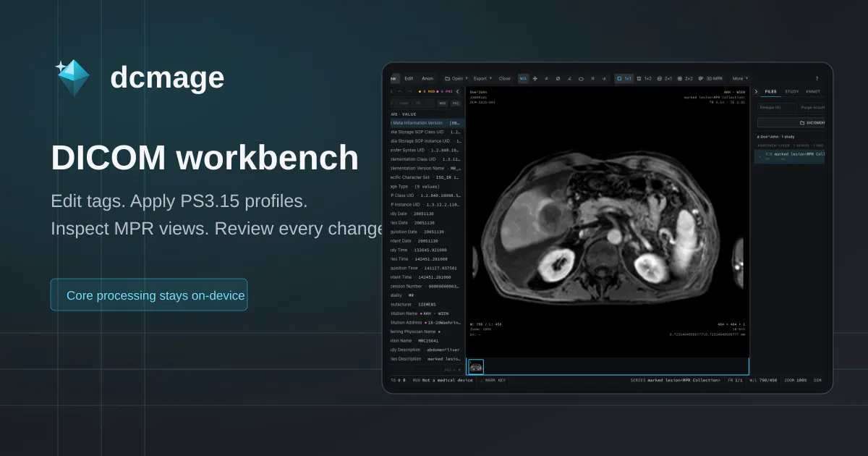Activate the W/L window-level tool

[x=523, y=78]
